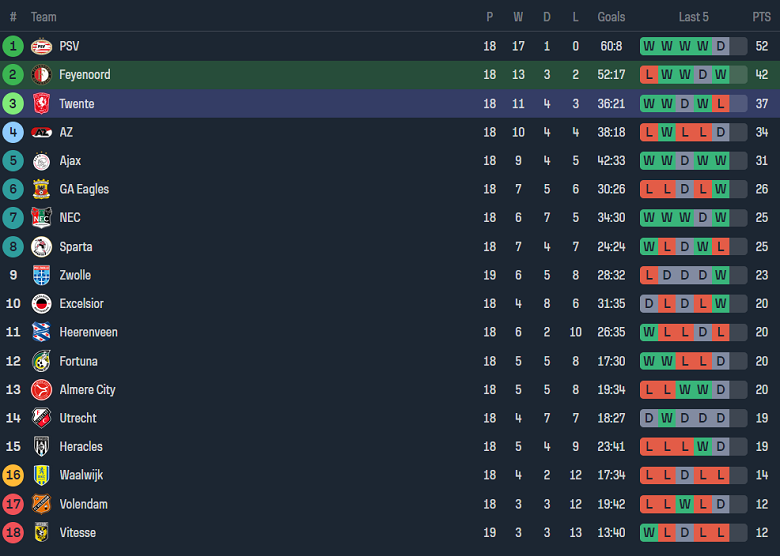Click the Twente club logo

point(41,103)
